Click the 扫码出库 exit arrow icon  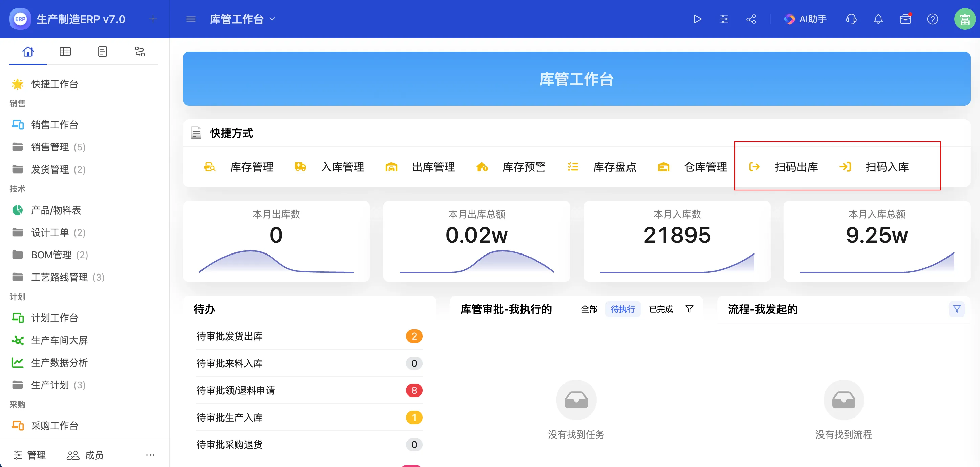(754, 167)
